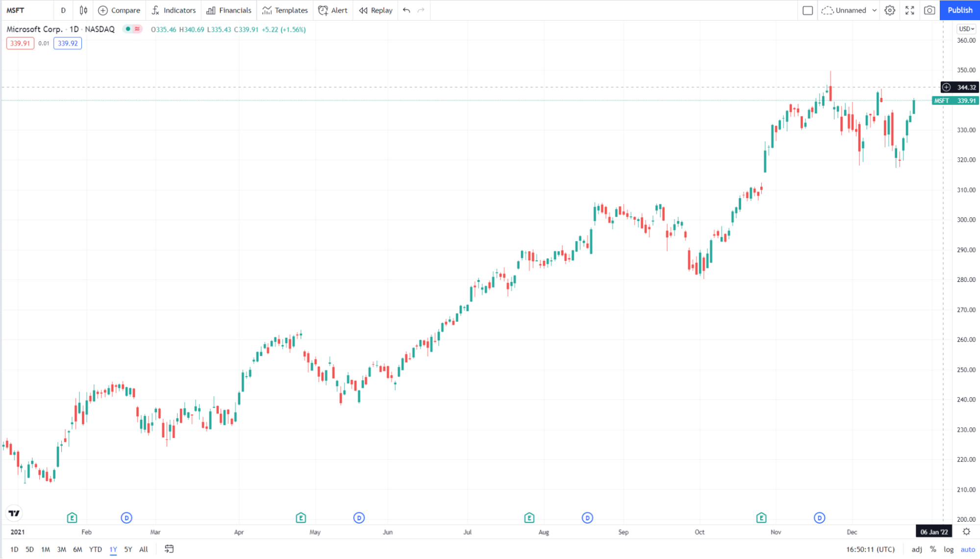
Task: Toggle percent scale mode
Action: point(933,550)
